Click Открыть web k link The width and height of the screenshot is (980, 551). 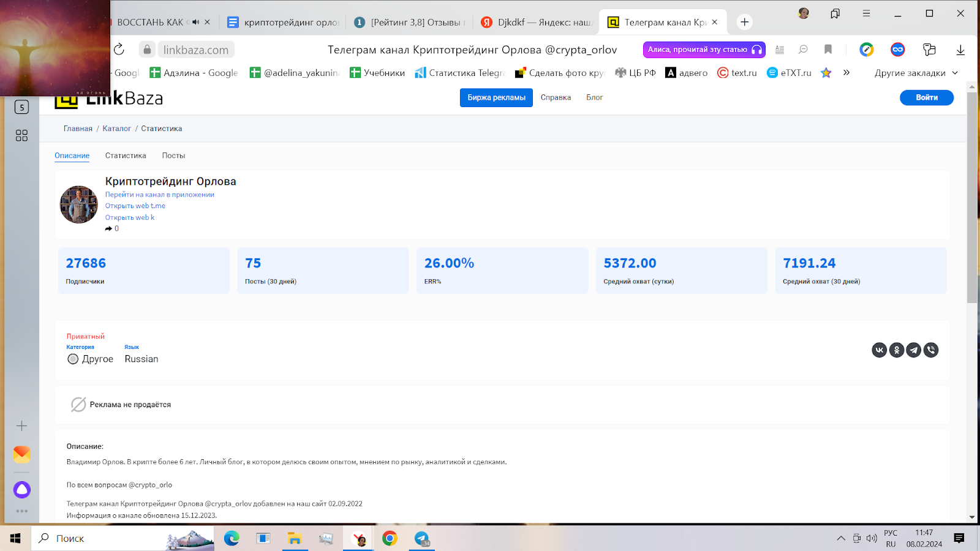(x=129, y=217)
